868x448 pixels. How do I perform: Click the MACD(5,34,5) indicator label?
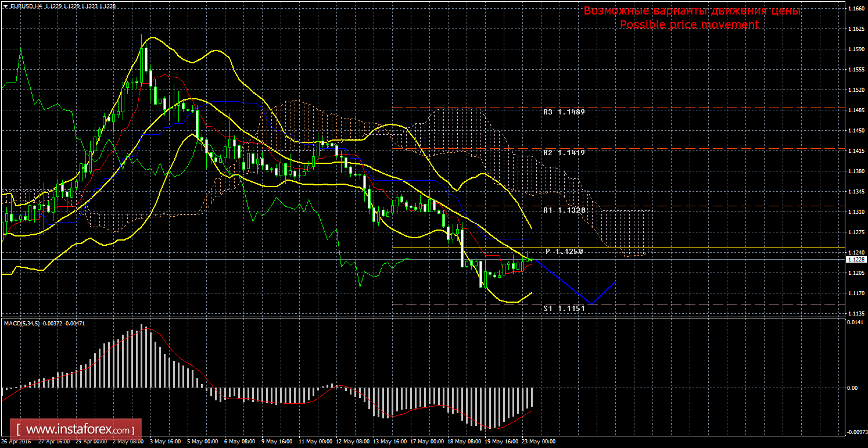click(22, 323)
